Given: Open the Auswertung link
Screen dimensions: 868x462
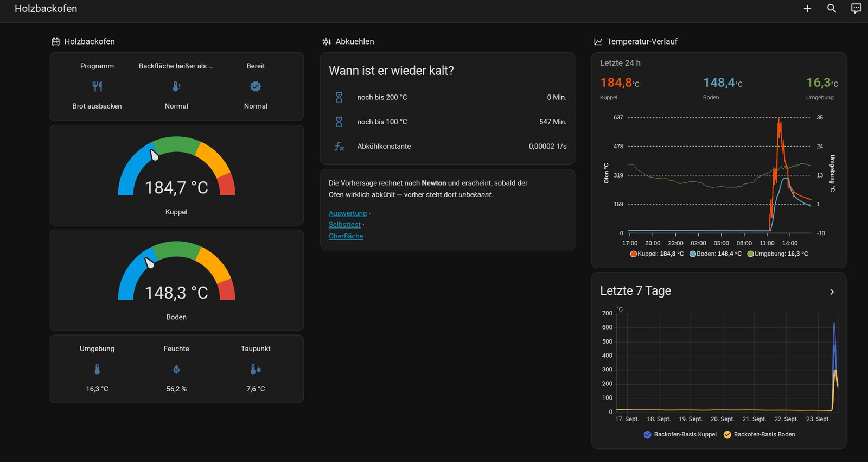Looking at the screenshot, I should point(348,213).
